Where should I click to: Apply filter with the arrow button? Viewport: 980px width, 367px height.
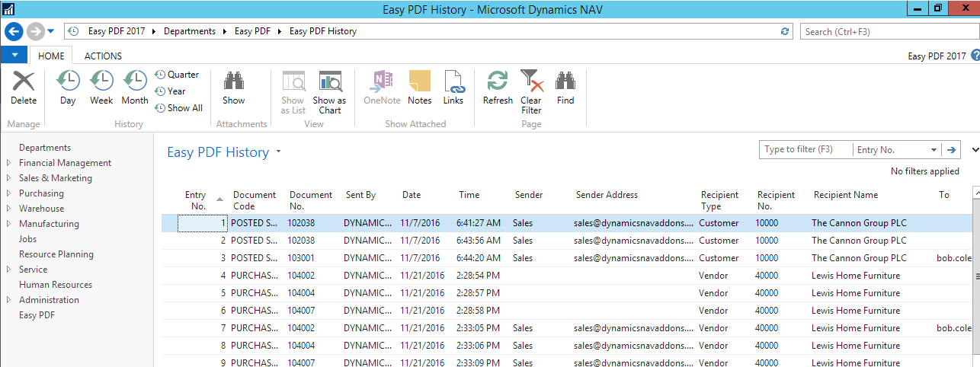coord(951,149)
